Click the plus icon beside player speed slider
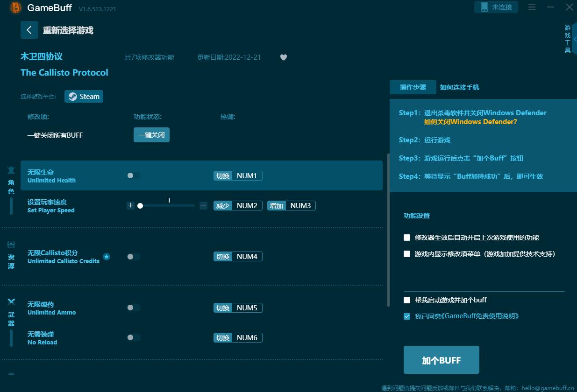577x392 pixels. (x=130, y=205)
